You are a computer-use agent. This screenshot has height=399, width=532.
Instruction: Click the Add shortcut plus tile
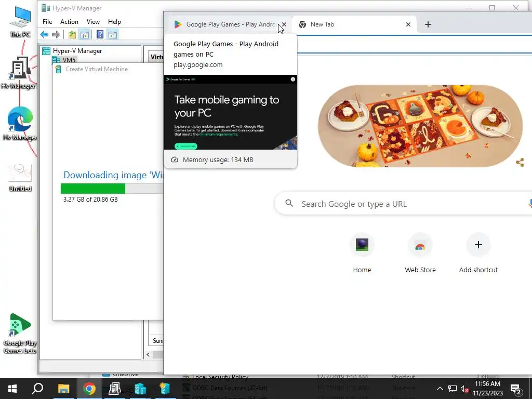coord(478,254)
